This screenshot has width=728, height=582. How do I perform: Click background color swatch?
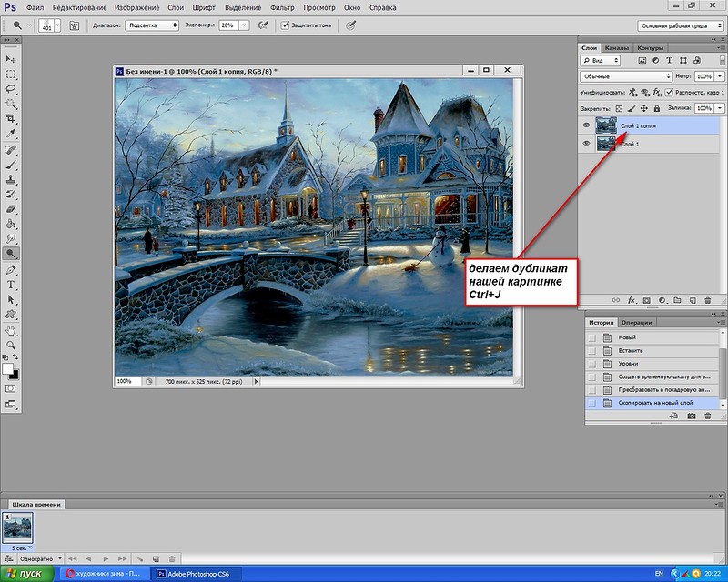[15, 375]
